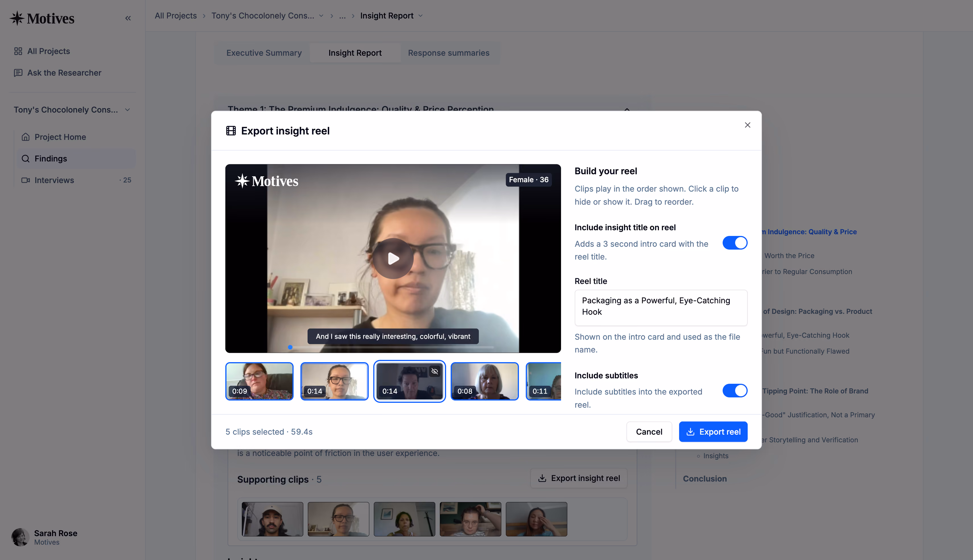Open first supporting clip with mustached man
Viewport: 973px width, 560px height.
click(272, 519)
